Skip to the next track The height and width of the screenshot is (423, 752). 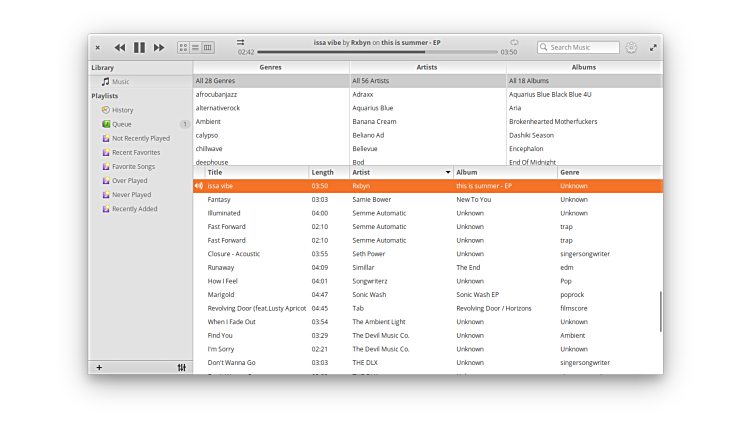pos(159,47)
